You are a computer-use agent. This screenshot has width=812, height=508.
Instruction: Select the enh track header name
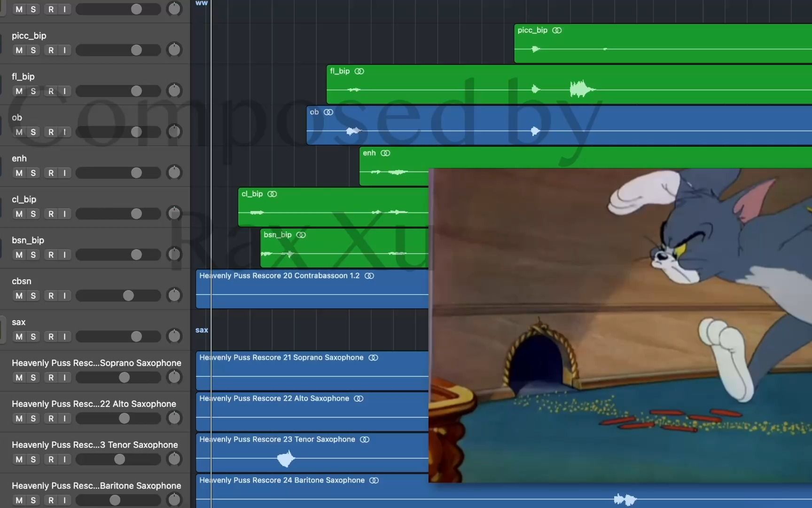[x=19, y=159]
